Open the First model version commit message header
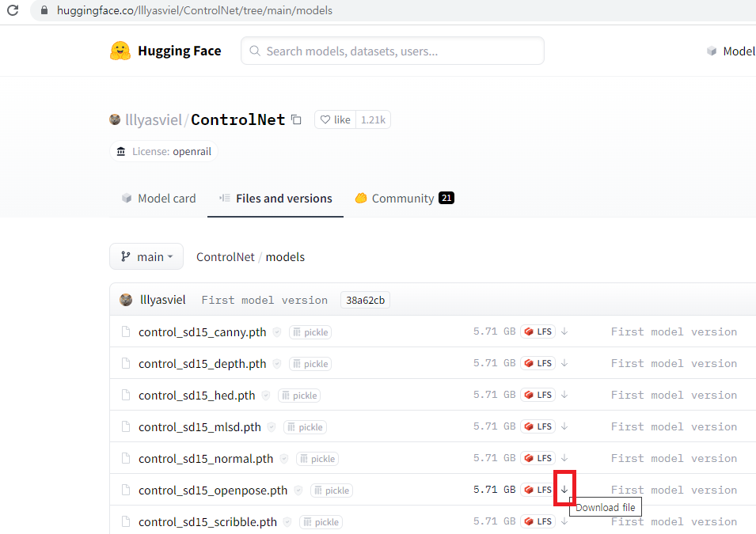This screenshot has height=534, width=756. click(264, 300)
